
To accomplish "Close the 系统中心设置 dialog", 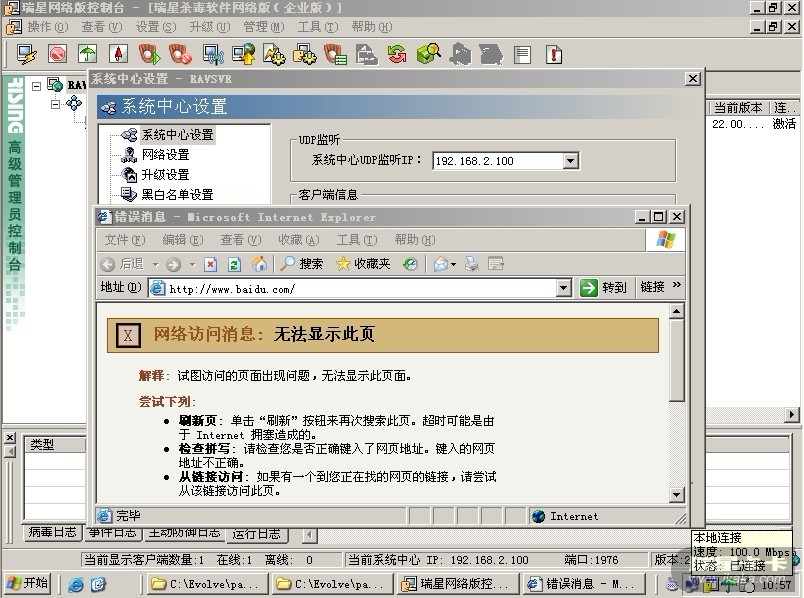I will [x=693, y=78].
